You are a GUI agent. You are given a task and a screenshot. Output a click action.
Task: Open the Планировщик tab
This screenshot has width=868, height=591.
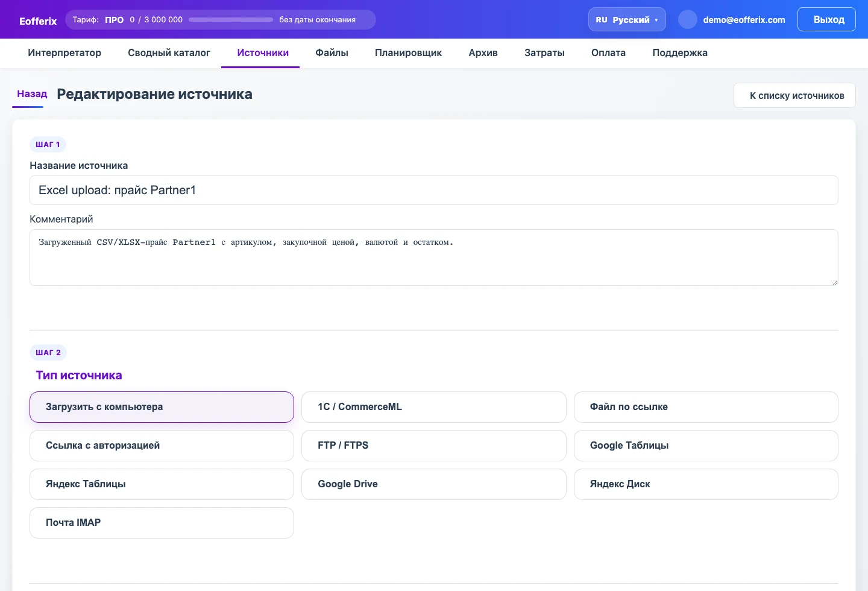(x=408, y=52)
